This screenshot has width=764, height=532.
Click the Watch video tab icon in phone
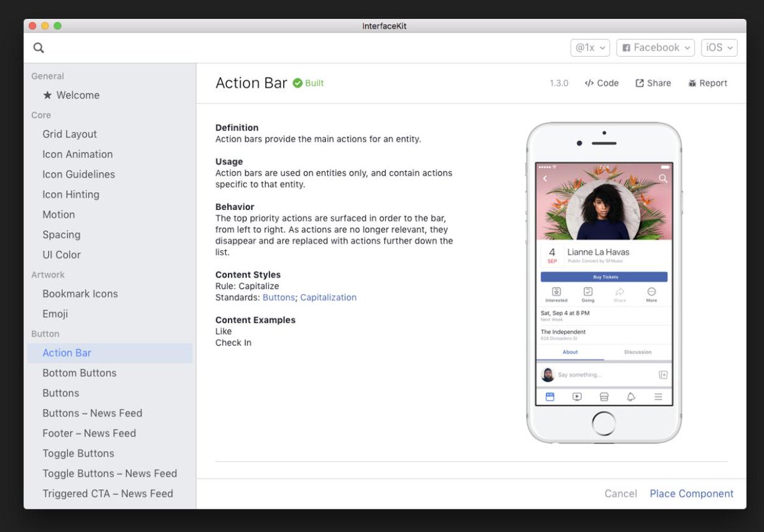point(577,397)
